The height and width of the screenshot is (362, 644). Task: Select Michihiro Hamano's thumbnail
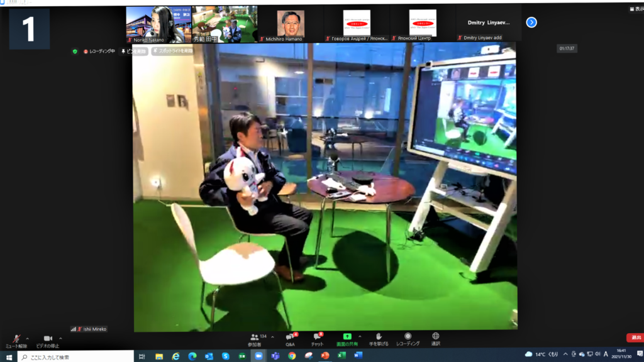click(291, 25)
